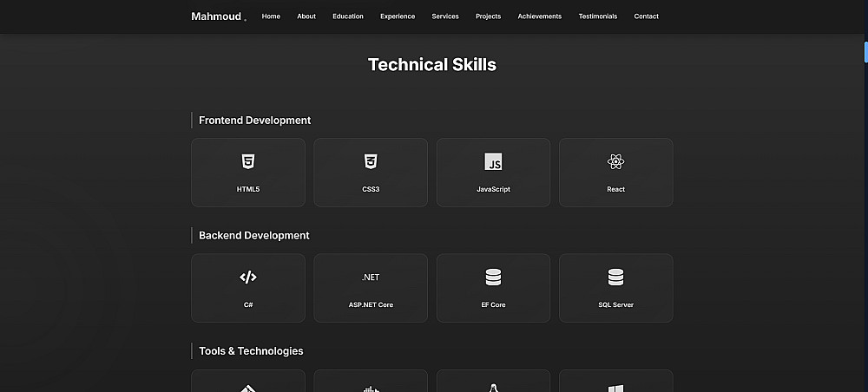The image size is (868, 392).
Task: Click the React atom icon
Action: coord(615,162)
